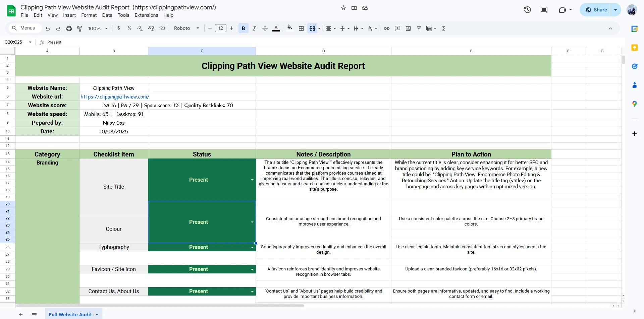Open Site Title status Present dropdown
This screenshot has height=319, width=644.
tap(252, 180)
